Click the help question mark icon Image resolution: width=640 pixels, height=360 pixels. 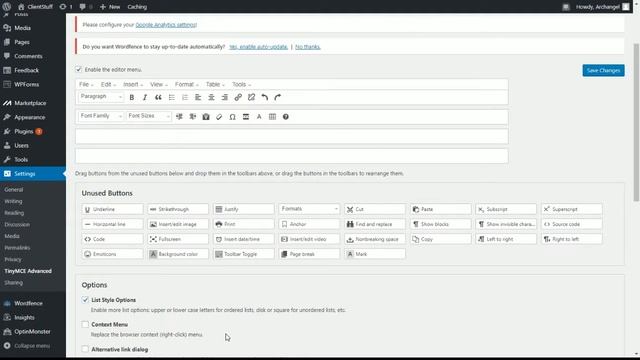pyautogui.click(x=286, y=117)
